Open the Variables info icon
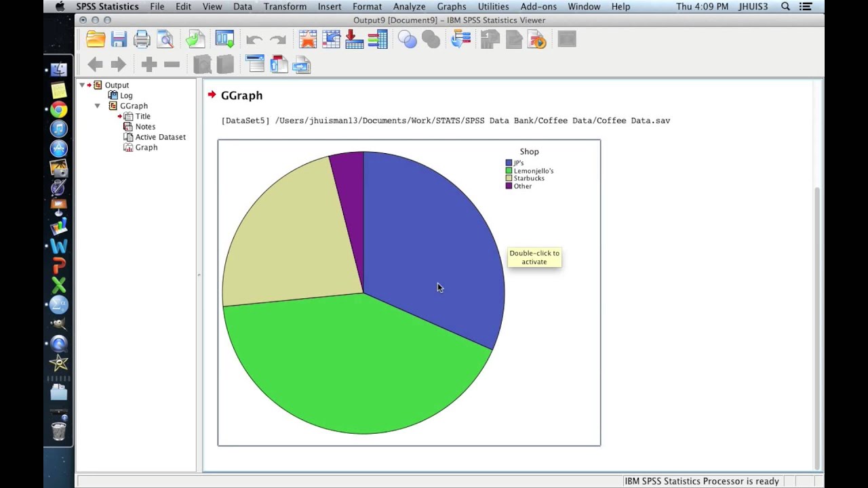Image resolution: width=868 pixels, height=488 pixels. 378,39
